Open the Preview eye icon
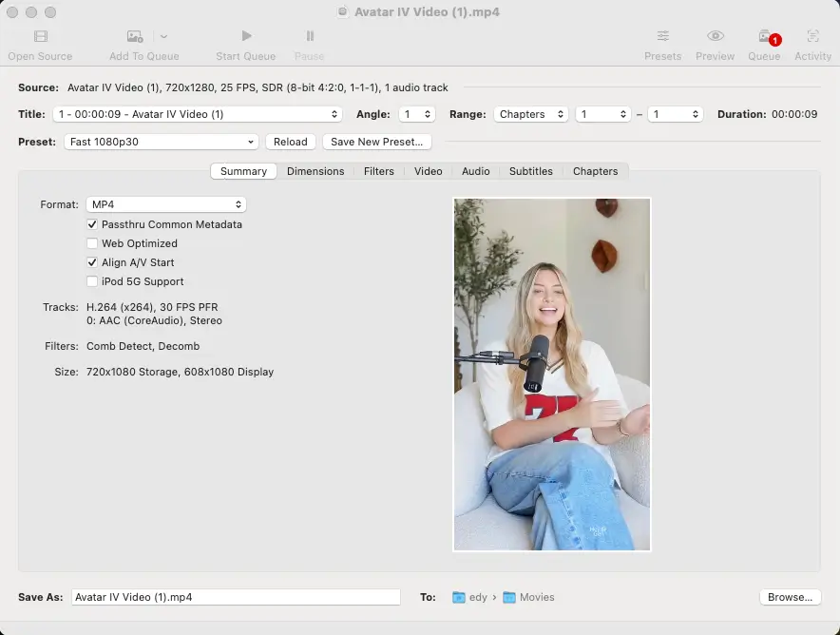Image resolution: width=840 pixels, height=635 pixels. [x=715, y=37]
